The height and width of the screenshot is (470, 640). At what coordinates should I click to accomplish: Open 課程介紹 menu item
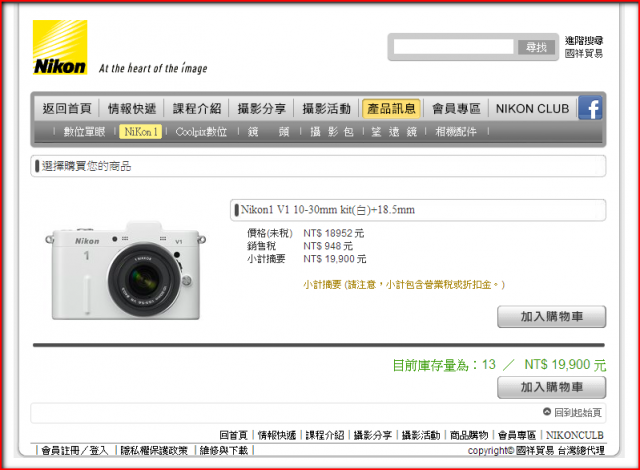tap(197, 109)
